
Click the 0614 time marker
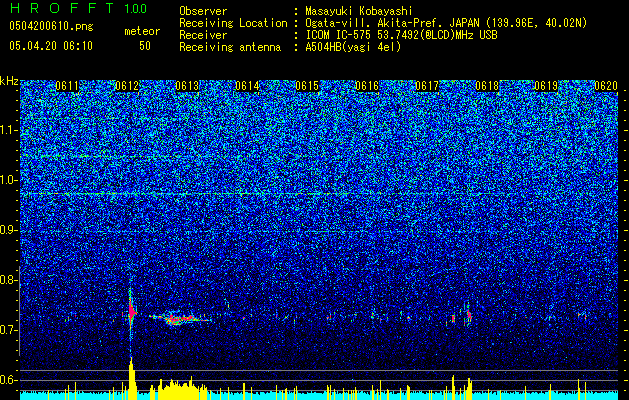click(x=247, y=86)
